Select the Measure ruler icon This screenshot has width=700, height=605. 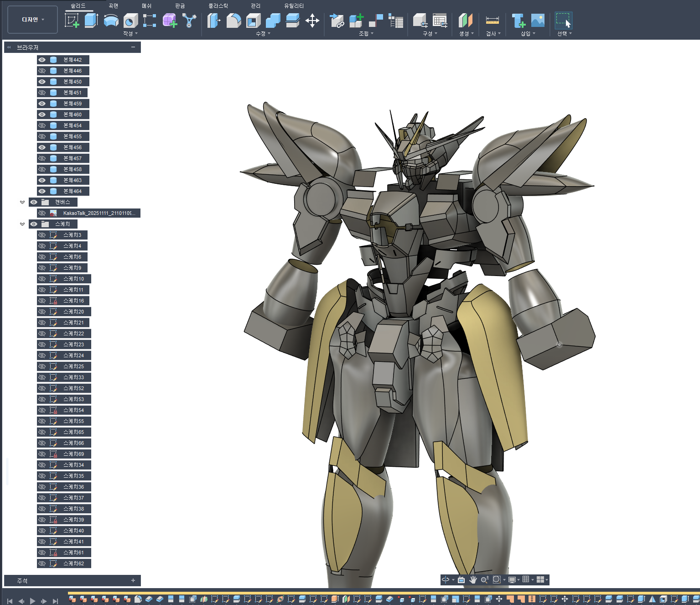[x=492, y=21]
